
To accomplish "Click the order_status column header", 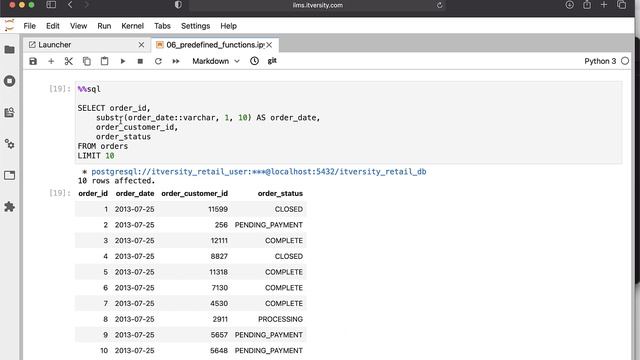I will 280,193.
